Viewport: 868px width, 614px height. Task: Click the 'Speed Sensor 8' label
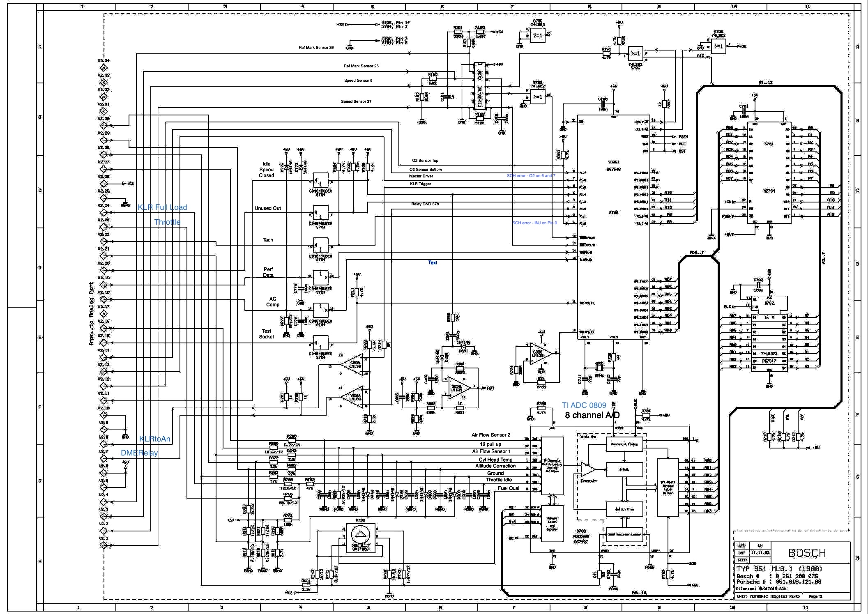358,80
